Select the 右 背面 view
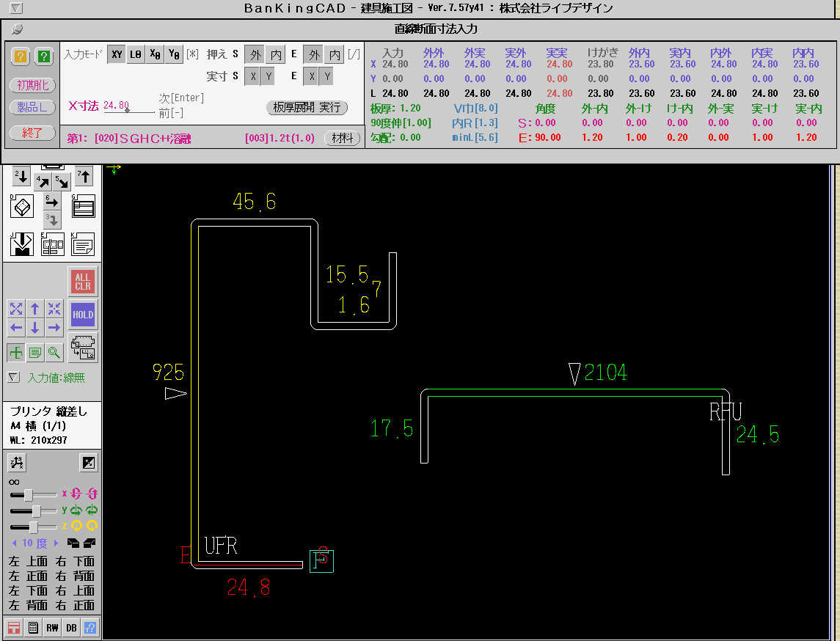840x641 pixels. [76, 576]
